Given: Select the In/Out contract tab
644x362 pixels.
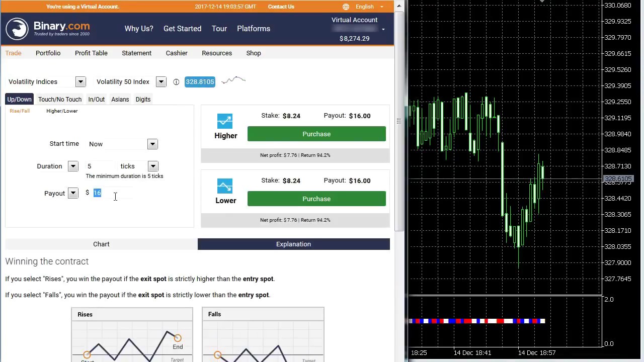Looking at the screenshot, I should 97,99.
